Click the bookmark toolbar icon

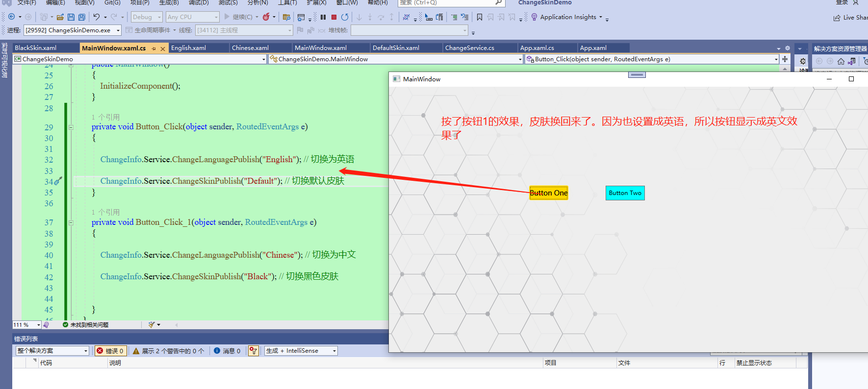(x=480, y=17)
